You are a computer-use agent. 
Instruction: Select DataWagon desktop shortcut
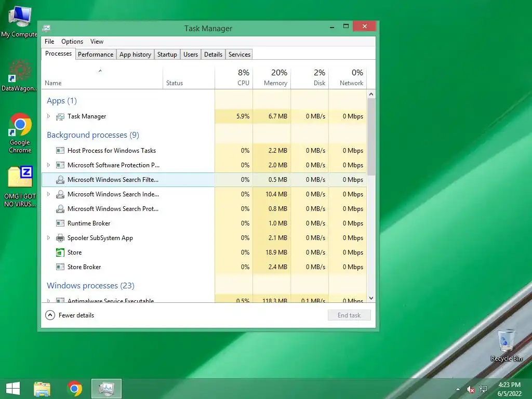click(19, 75)
